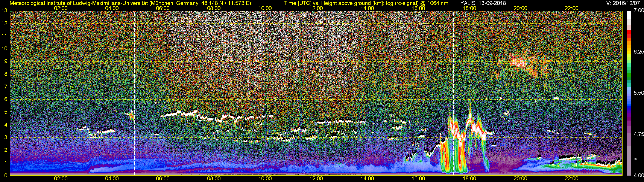Select the 4.00 value on the color scale
Viewport: 644px width, 182px height.
click(x=638, y=176)
